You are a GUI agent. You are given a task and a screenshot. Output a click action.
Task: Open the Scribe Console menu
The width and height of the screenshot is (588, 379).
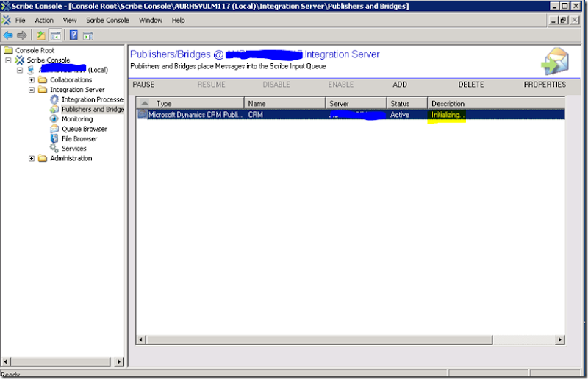coord(107,21)
